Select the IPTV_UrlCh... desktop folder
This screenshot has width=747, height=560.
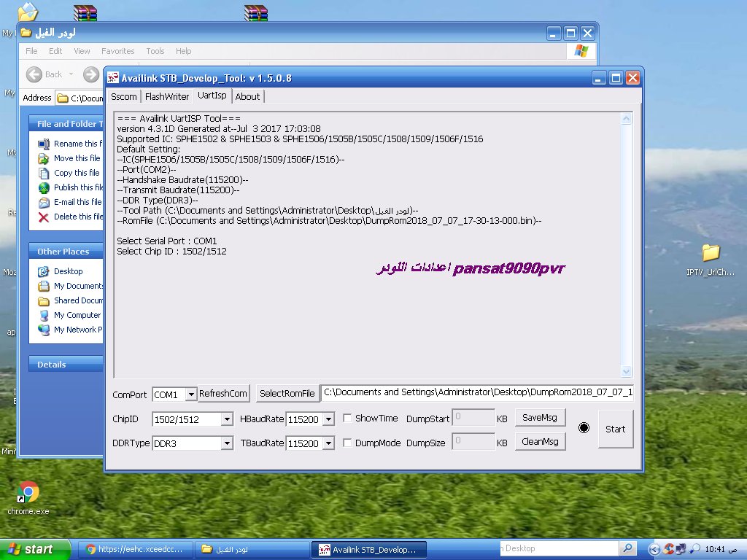pyautogui.click(x=711, y=260)
